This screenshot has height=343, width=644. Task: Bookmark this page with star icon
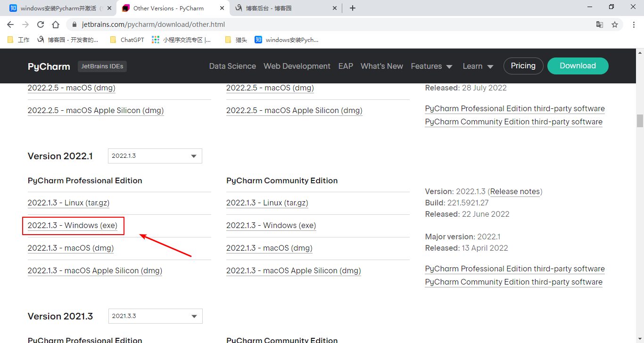click(x=615, y=24)
